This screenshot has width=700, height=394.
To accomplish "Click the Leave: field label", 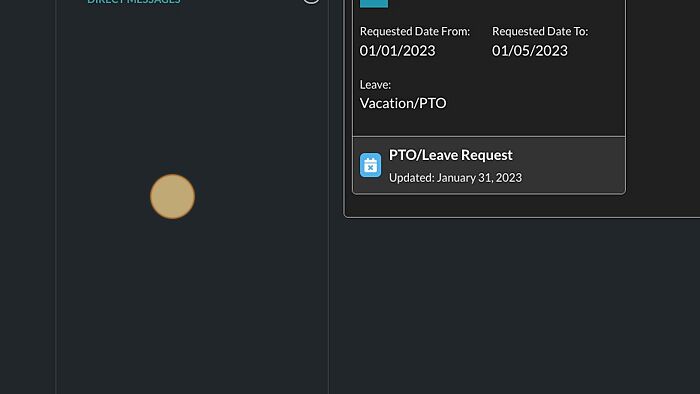I will click(375, 84).
